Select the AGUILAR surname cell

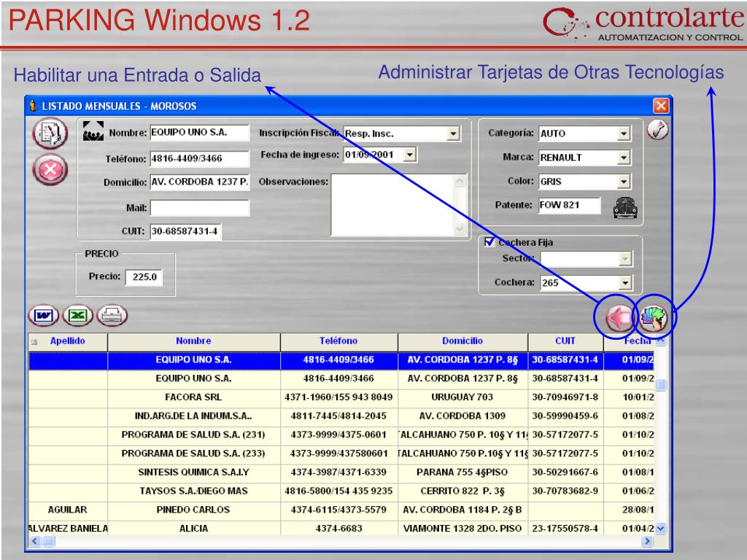click(68, 510)
